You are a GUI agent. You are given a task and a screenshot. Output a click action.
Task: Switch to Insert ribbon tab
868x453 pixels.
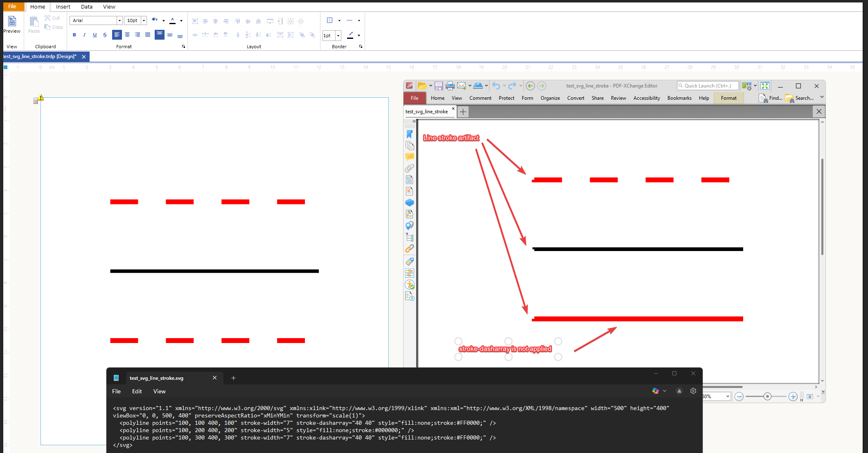pos(63,7)
